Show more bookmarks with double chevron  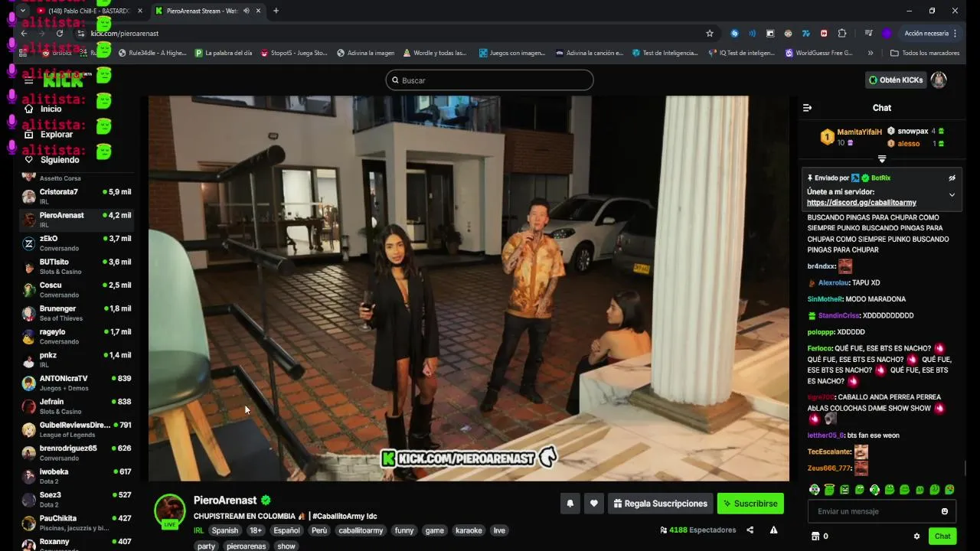point(871,53)
